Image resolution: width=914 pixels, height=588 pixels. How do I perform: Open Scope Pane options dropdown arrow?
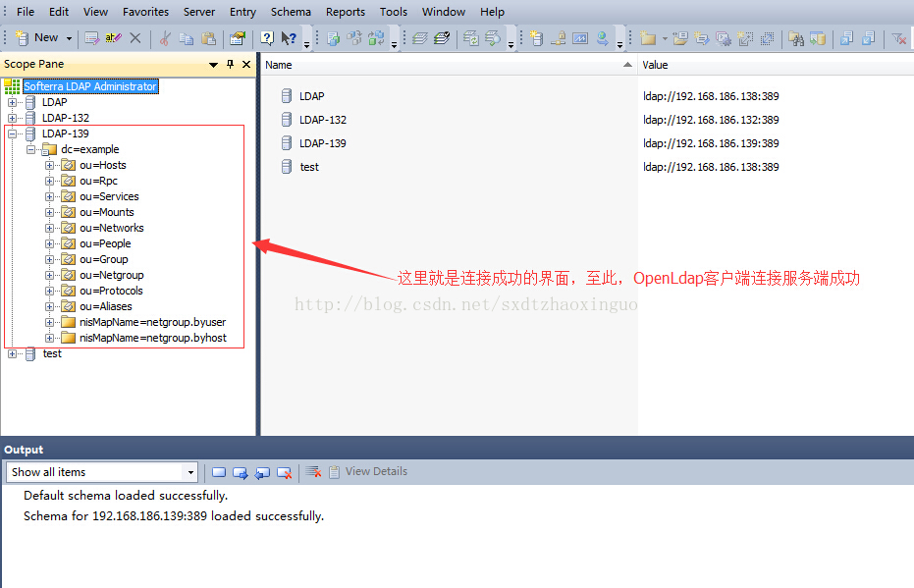tap(213, 65)
